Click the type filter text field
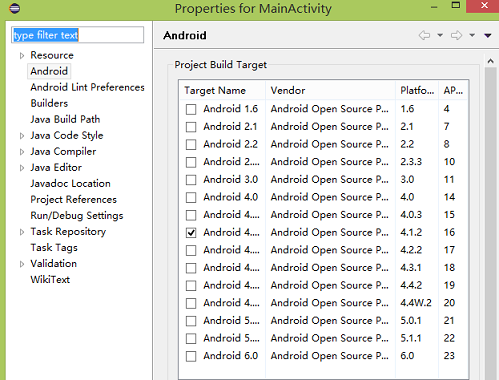This screenshot has height=380, width=499. 78,35
